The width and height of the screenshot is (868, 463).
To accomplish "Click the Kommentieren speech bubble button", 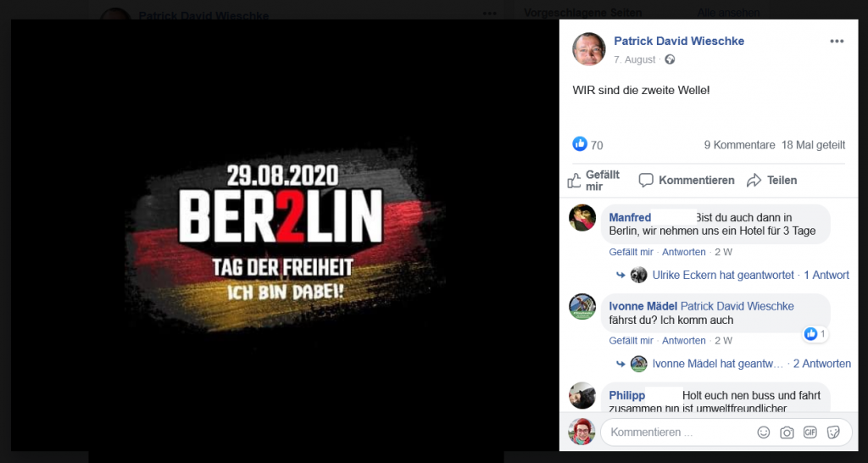I will 687,181.
